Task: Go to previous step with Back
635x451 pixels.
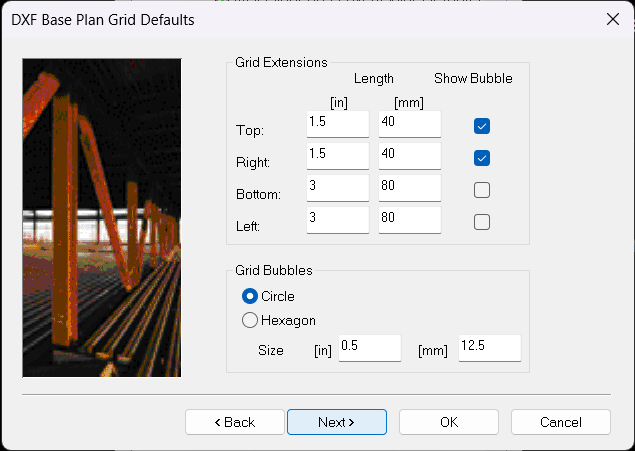Action: (235, 422)
